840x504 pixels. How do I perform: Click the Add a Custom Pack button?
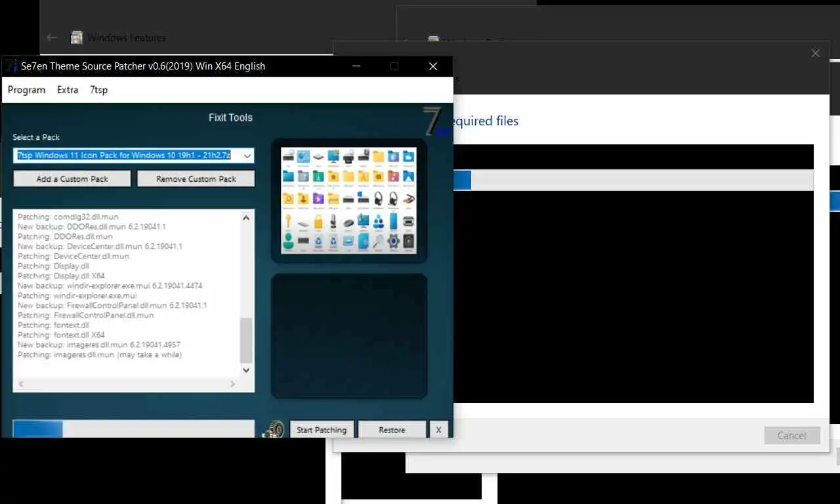coord(72,178)
